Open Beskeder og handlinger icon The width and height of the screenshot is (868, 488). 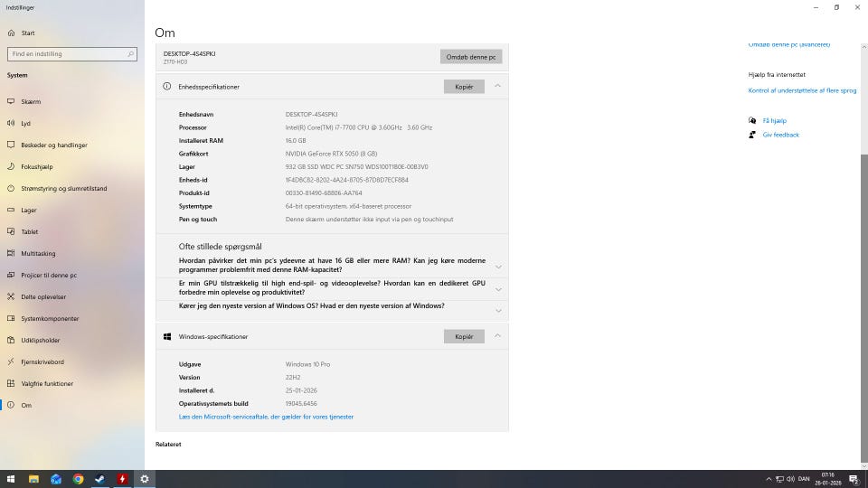pos(11,145)
